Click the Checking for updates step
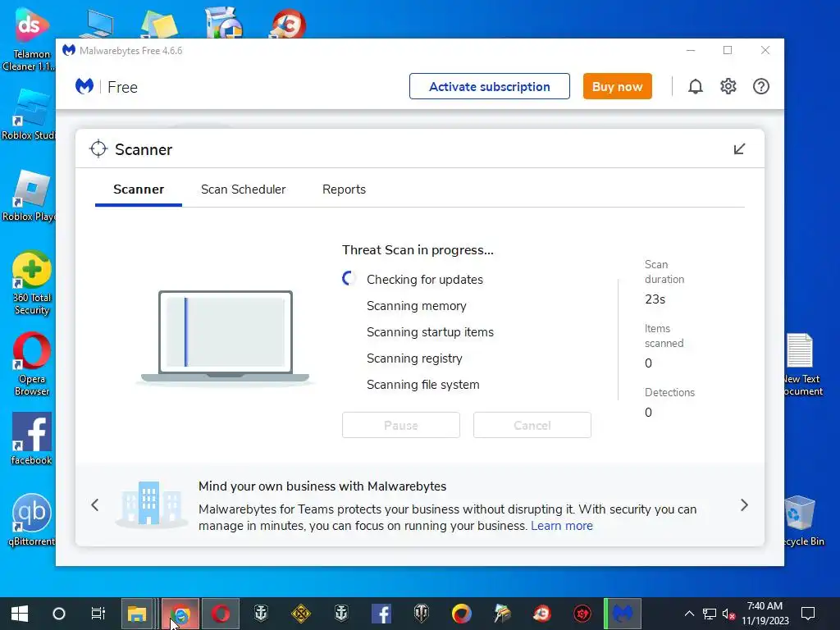 (425, 279)
